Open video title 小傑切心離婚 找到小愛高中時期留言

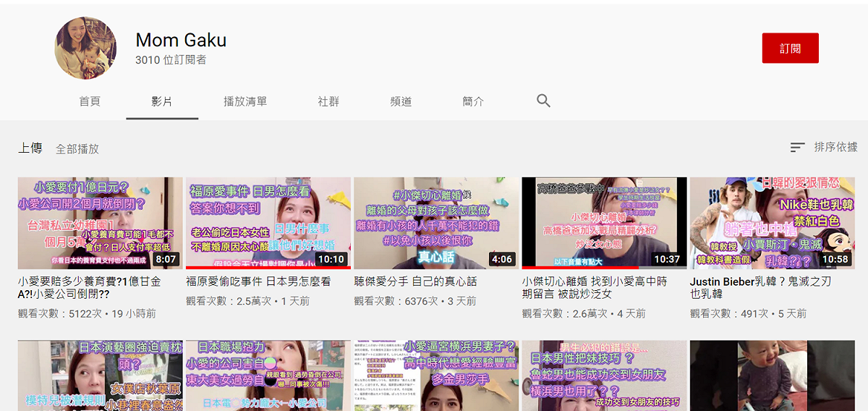coord(595,288)
